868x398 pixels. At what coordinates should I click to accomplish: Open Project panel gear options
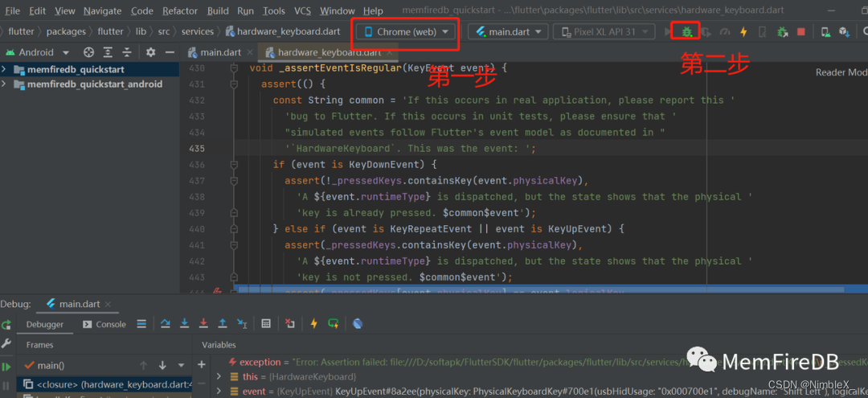(150, 52)
